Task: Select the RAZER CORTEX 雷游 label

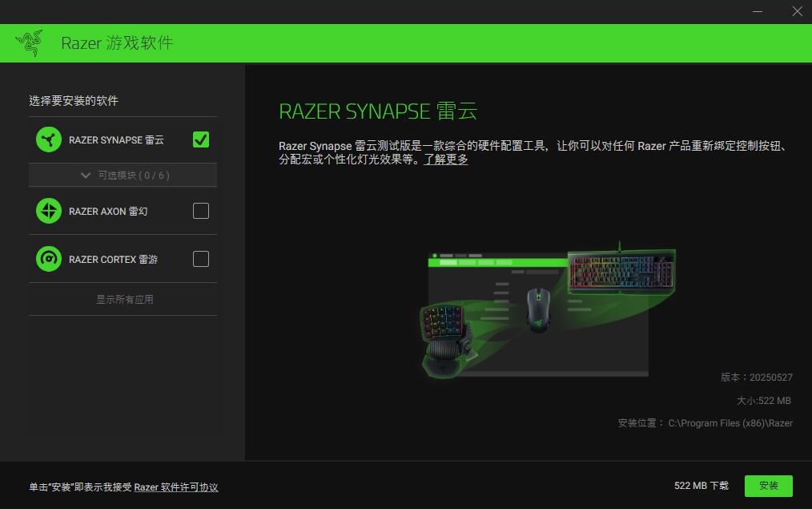Action: point(114,259)
